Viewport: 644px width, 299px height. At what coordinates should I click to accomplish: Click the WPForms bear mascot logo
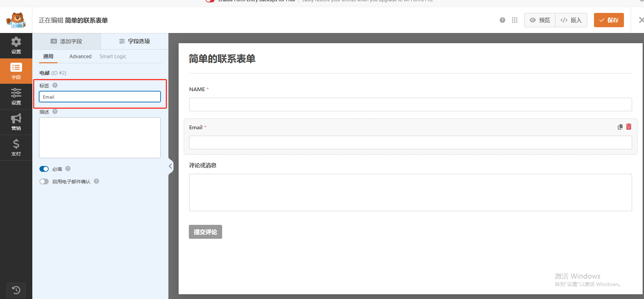16,20
